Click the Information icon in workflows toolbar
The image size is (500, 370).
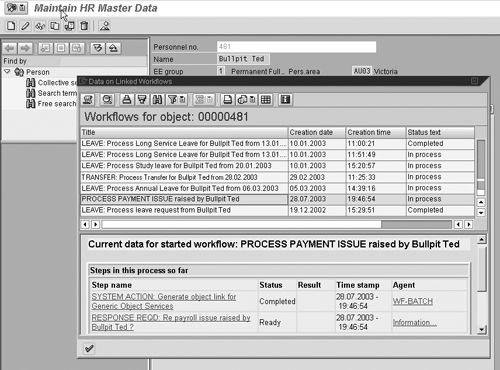pyautogui.click(x=285, y=100)
